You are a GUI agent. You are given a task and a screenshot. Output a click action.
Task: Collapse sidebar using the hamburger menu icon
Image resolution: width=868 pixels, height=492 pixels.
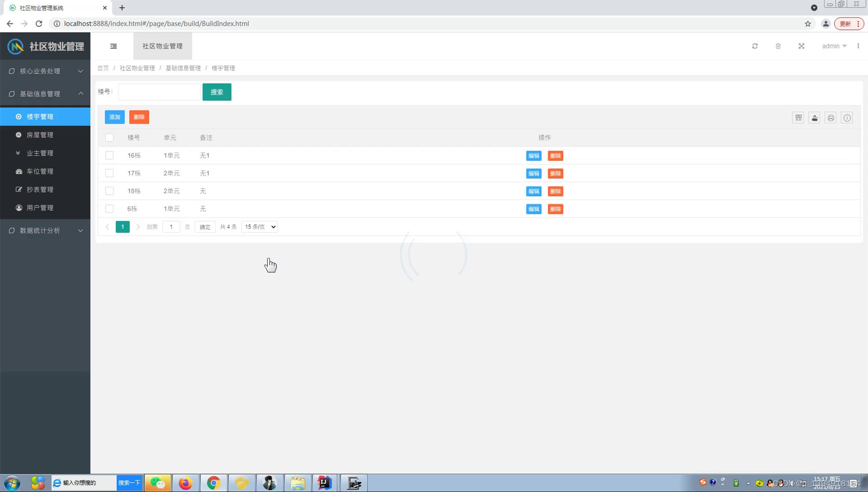pyautogui.click(x=113, y=46)
